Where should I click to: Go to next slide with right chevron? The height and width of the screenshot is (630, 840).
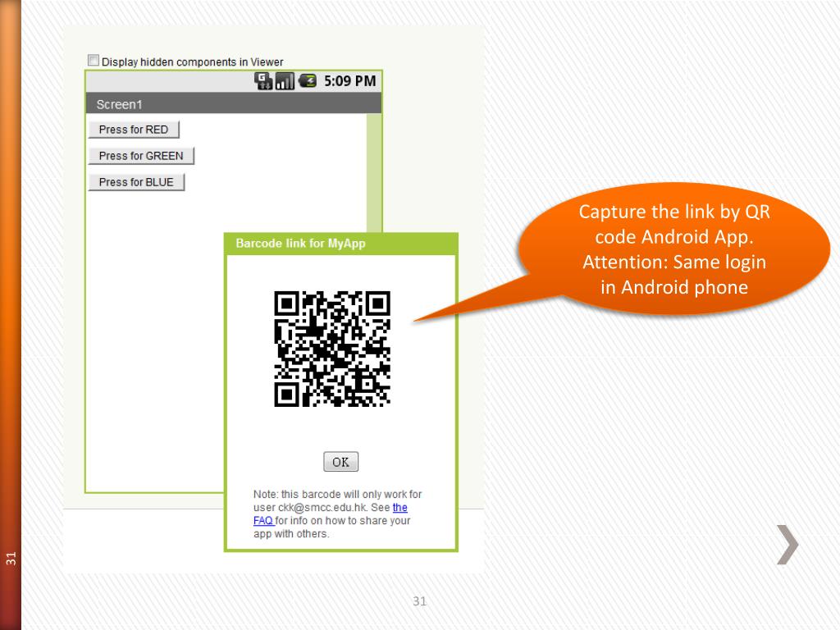787,545
